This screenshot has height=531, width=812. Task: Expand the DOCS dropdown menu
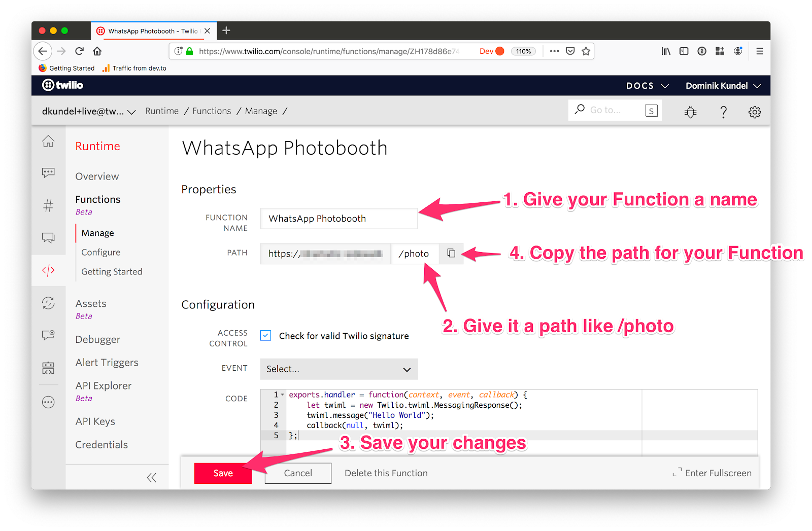pos(647,86)
